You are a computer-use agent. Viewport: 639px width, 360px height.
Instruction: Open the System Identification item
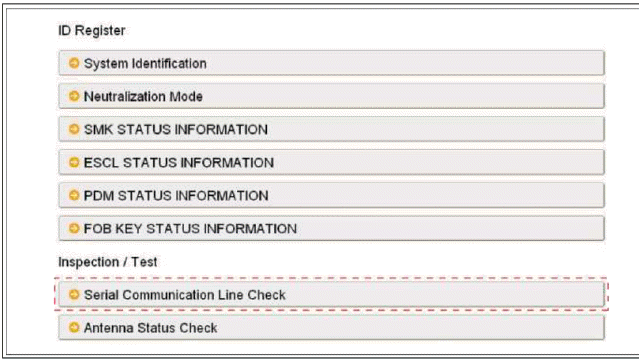coord(331,63)
